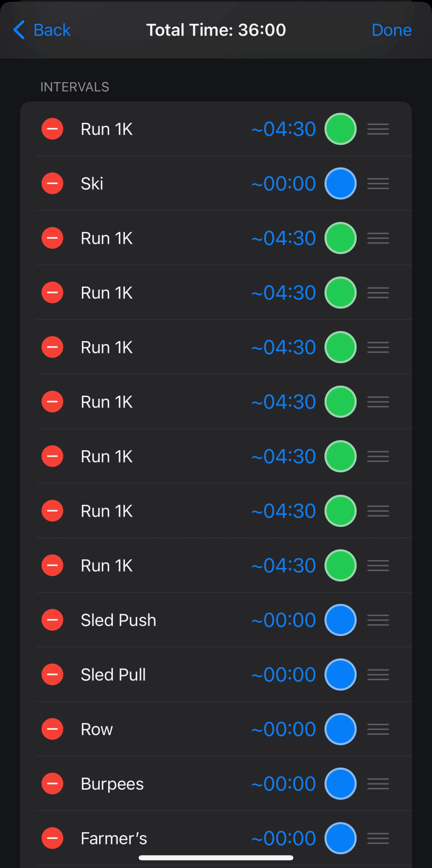Tap the blue color circle for Burpees
Viewport: 432px width, 868px height.
click(x=340, y=784)
